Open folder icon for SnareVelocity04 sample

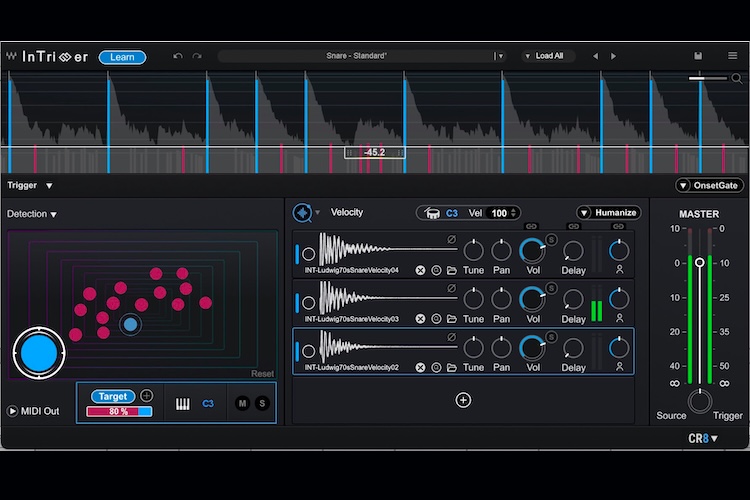452,270
